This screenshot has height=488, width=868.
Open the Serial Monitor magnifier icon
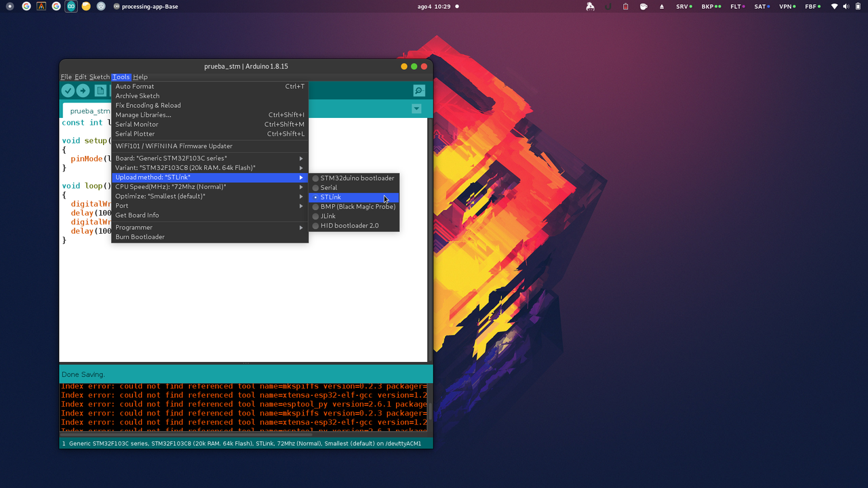[419, 91]
